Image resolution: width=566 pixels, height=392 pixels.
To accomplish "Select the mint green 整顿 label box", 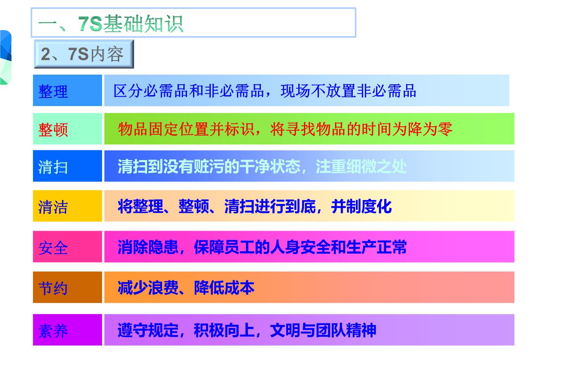I will pos(67,129).
